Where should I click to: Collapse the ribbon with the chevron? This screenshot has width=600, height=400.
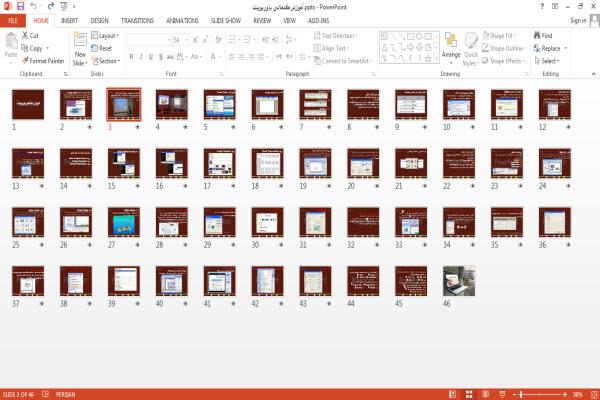[x=593, y=73]
